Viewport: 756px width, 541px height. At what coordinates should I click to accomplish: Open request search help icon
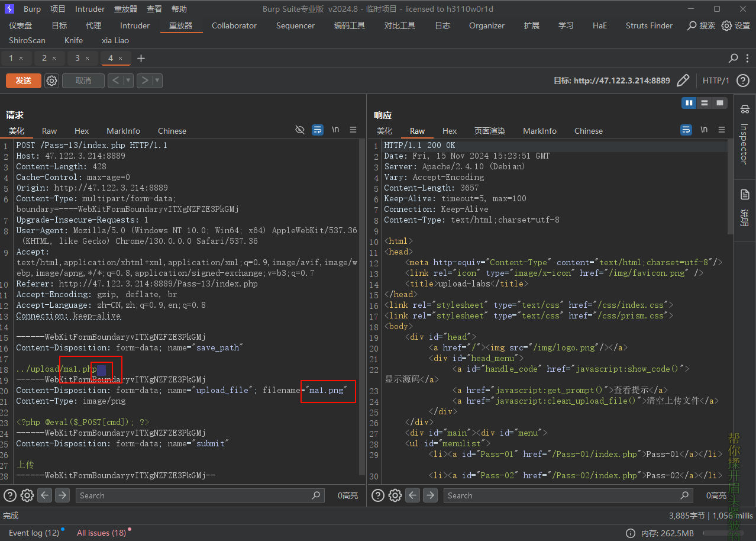[x=10, y=495]
